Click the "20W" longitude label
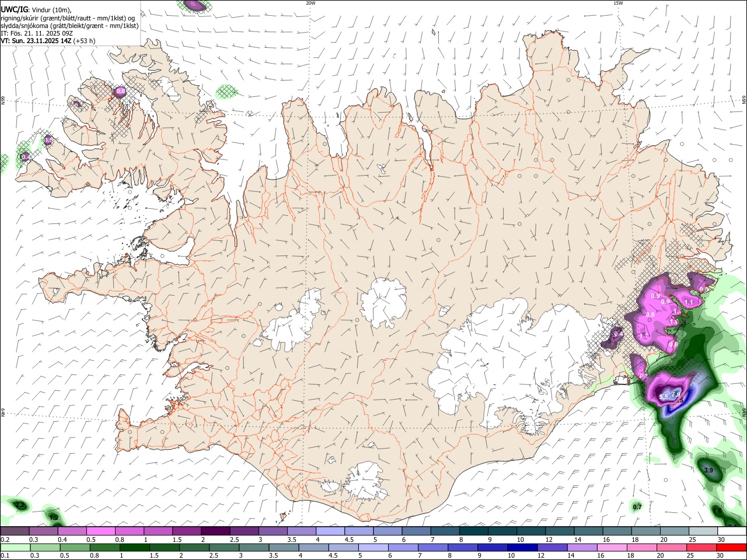 click(x=310, y=3)
